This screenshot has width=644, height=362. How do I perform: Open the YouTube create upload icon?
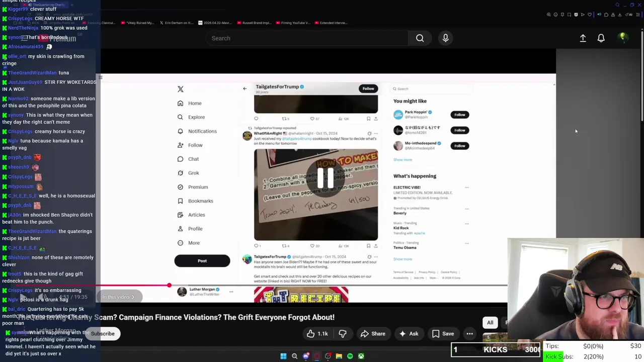[583, 38]
